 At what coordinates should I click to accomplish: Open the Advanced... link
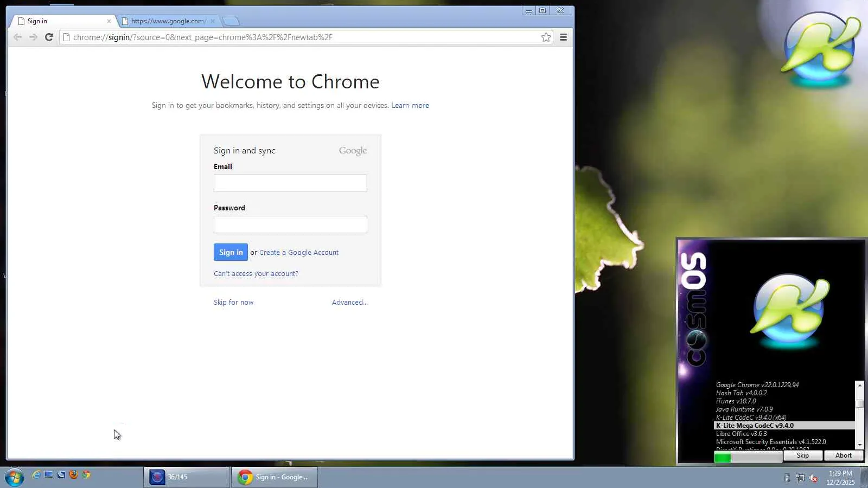350,302
